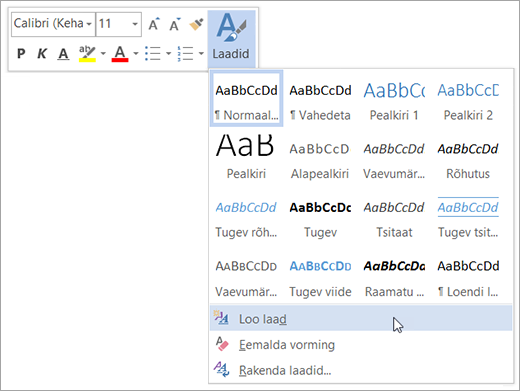The image size is (520, 391).
Task: Open numbering style dropdown
Action: pos(201,53)
